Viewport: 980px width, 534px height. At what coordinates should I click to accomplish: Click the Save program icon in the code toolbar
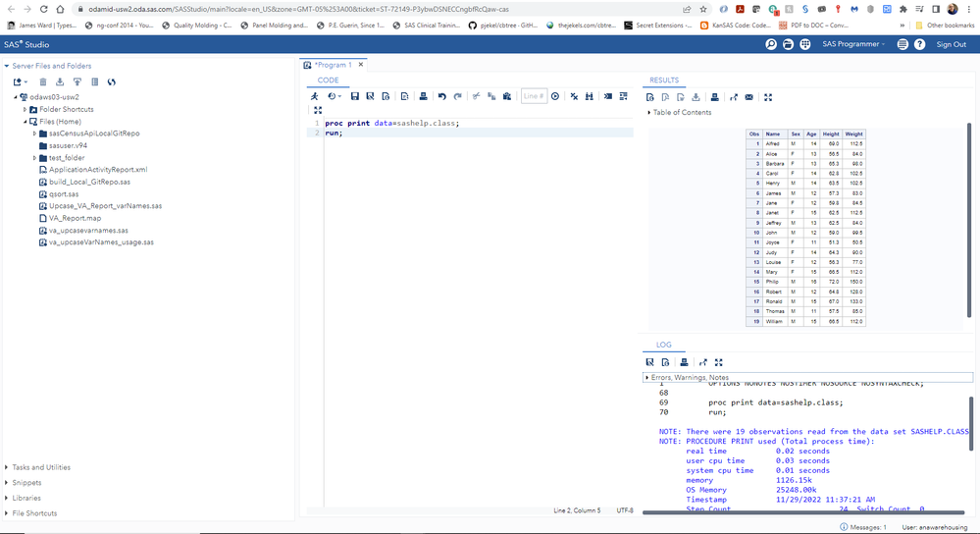pos(355,96)
